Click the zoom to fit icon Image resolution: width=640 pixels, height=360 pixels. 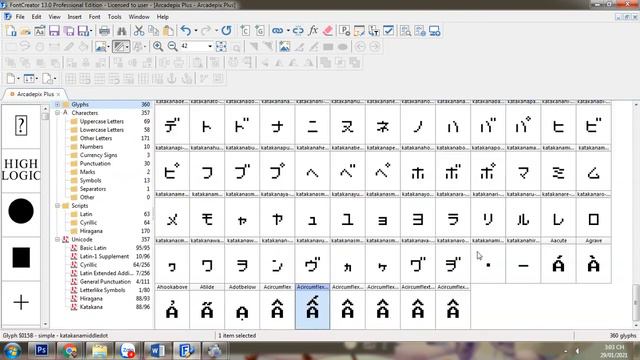pyautogui.click(x=221, y=47)
